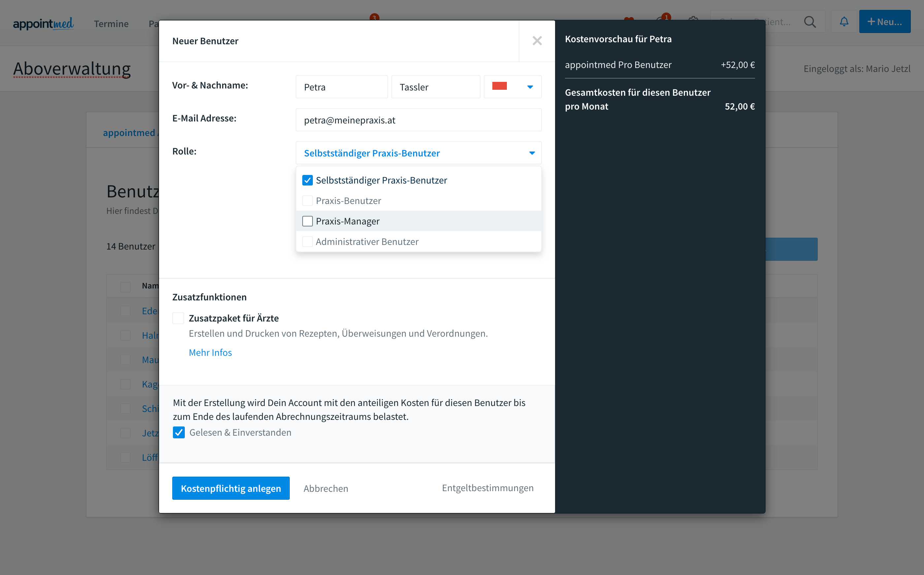Open the Rolle dropdown
924x575 pixels.
[418, 153]
